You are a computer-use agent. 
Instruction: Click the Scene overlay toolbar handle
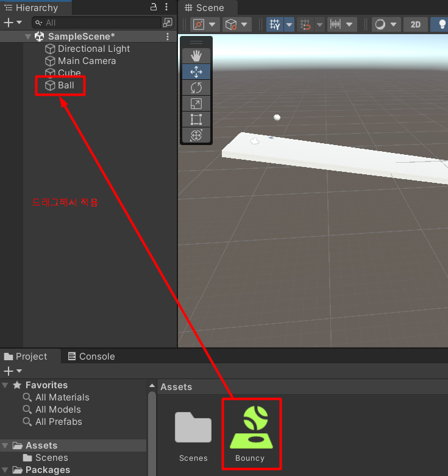(196, 42)
